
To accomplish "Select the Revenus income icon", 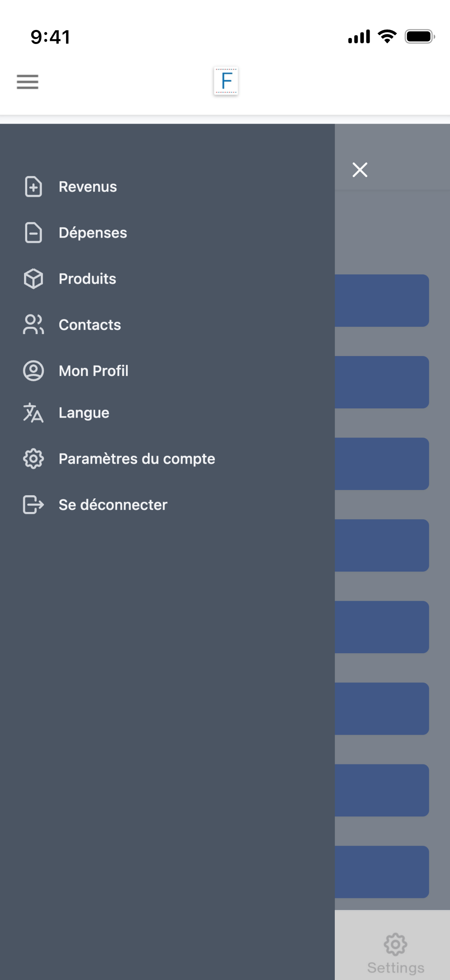I will coord(33,186).
